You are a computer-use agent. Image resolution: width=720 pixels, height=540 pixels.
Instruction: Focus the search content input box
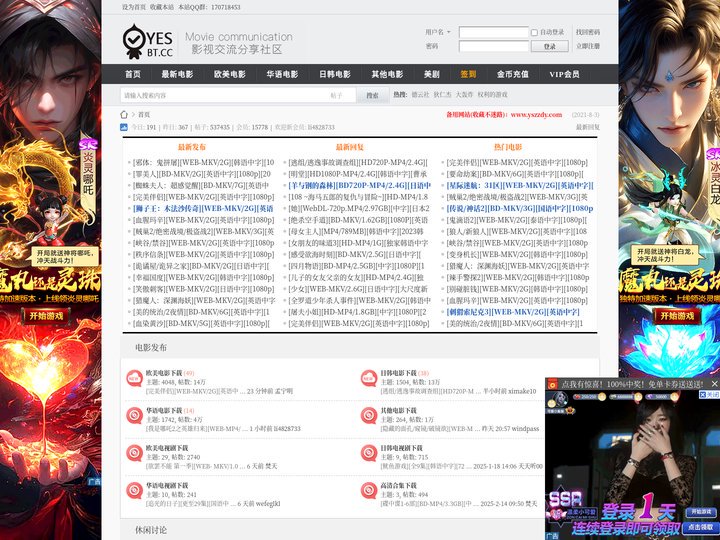[x=224, y=95]
